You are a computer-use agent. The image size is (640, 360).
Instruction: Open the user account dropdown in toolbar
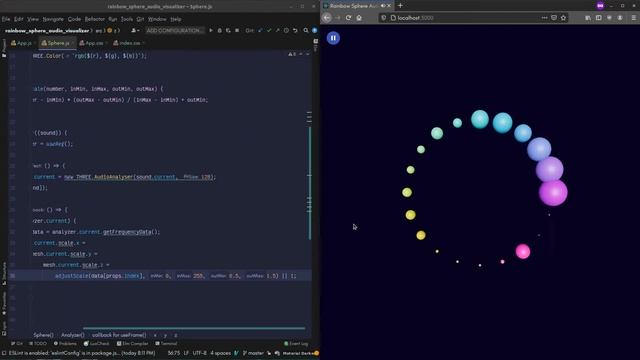click(x=135, y=31)
